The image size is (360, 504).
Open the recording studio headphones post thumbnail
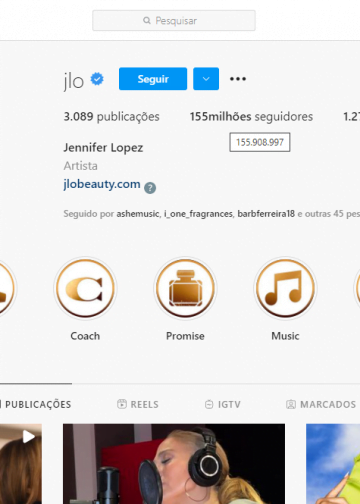tap(174, 464)
